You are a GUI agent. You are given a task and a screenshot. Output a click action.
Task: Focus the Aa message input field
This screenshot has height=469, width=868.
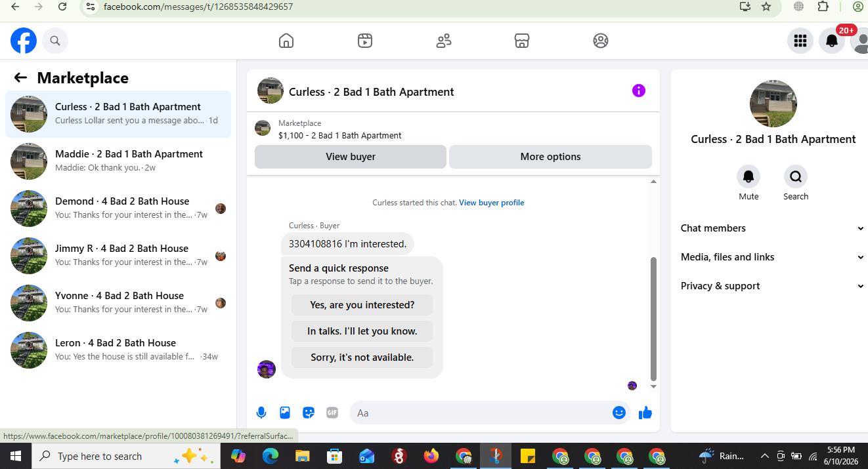pos(483,413)
